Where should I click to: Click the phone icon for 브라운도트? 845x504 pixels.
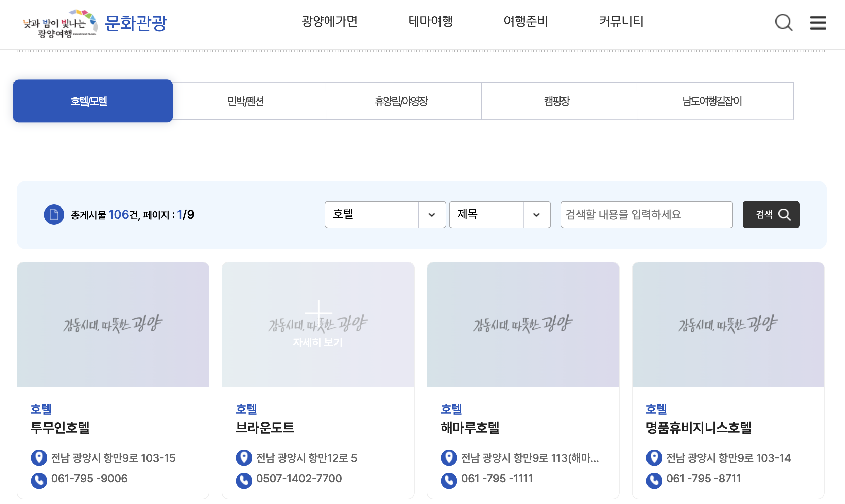[x=244, y=480]
